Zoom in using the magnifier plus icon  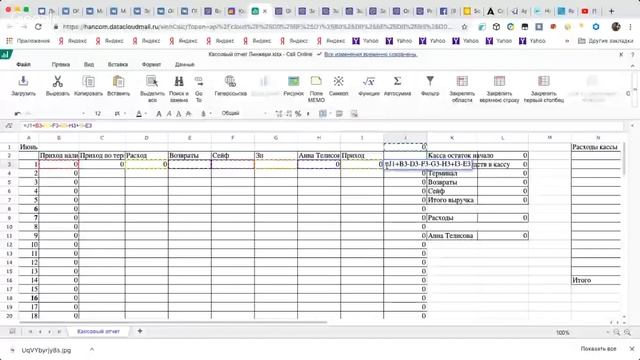617,333
